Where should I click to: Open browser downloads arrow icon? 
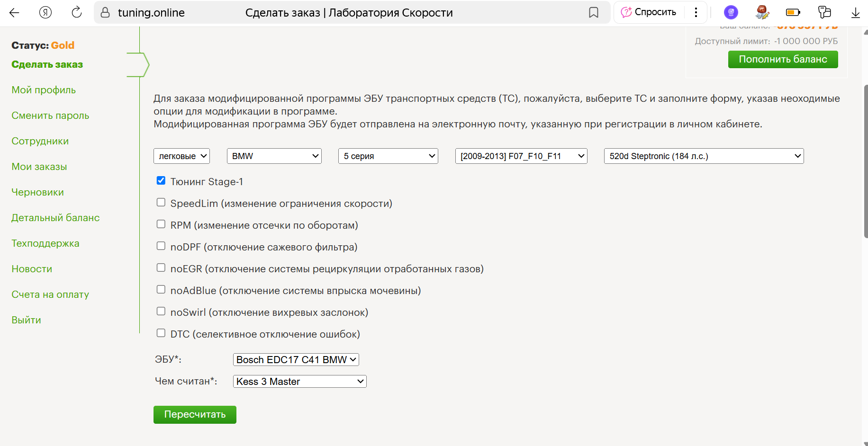pos(855,13)
